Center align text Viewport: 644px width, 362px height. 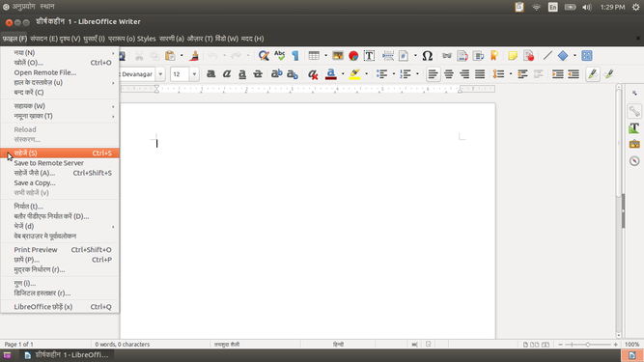pyautogui.click(x=449, y=74)
